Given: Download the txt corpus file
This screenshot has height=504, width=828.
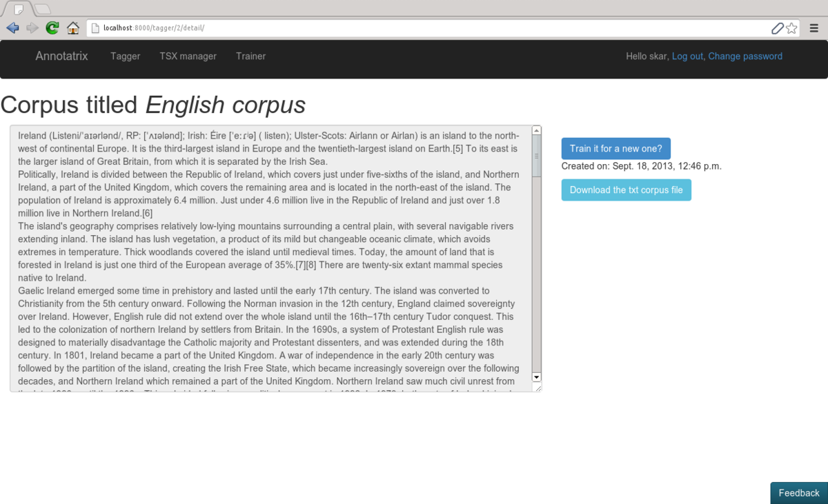Looking at the screenshot, I should coord(626,190).
